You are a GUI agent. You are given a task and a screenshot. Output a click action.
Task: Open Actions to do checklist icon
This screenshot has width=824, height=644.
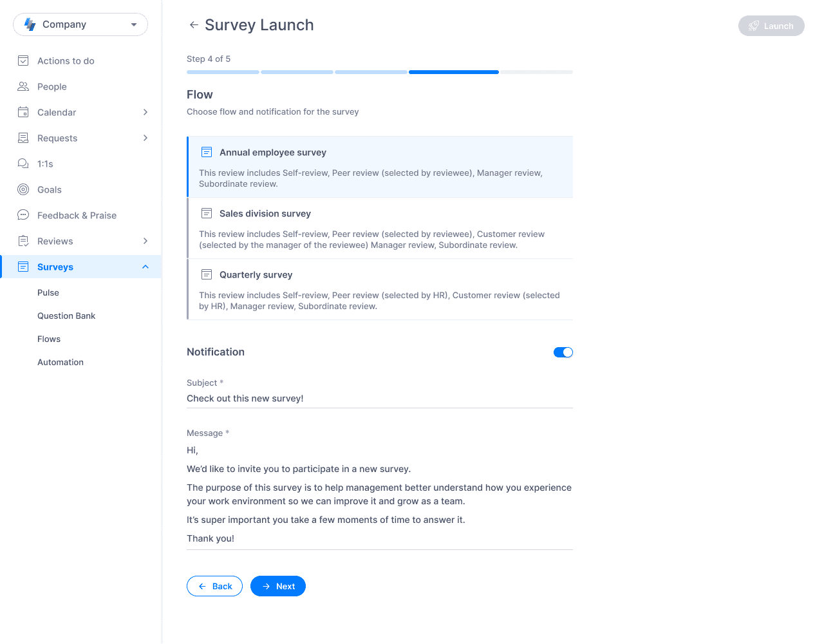point(23,61)
